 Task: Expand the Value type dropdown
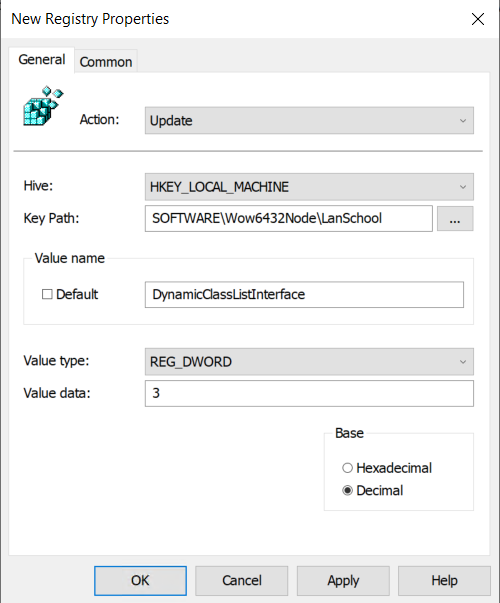309,362
